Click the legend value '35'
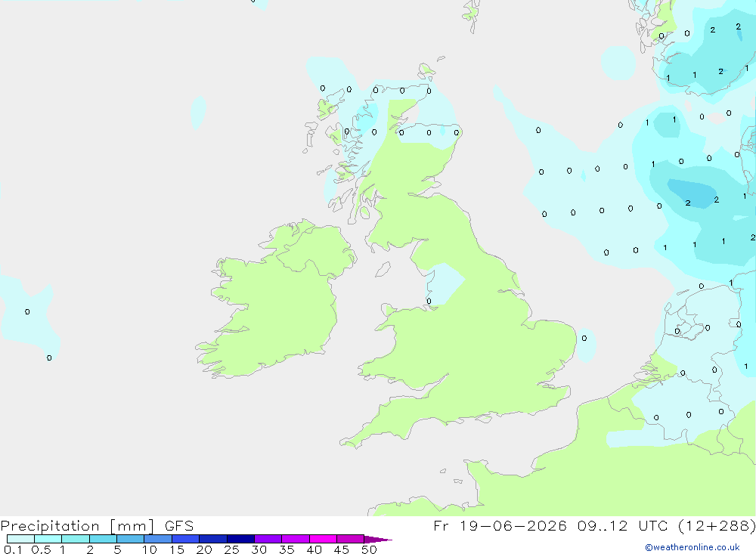The height and width of the screenshot is (554, 756). 287,549
